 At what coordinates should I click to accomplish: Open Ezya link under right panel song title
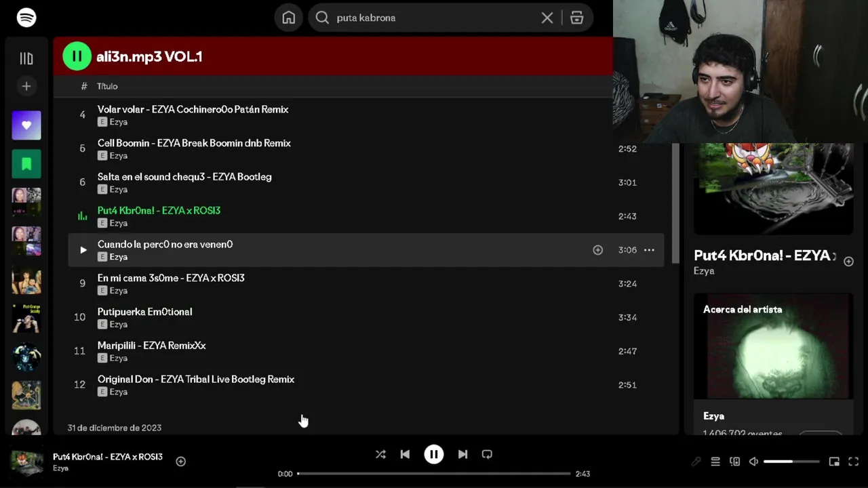pyautogui.click(x=704, y=271)
